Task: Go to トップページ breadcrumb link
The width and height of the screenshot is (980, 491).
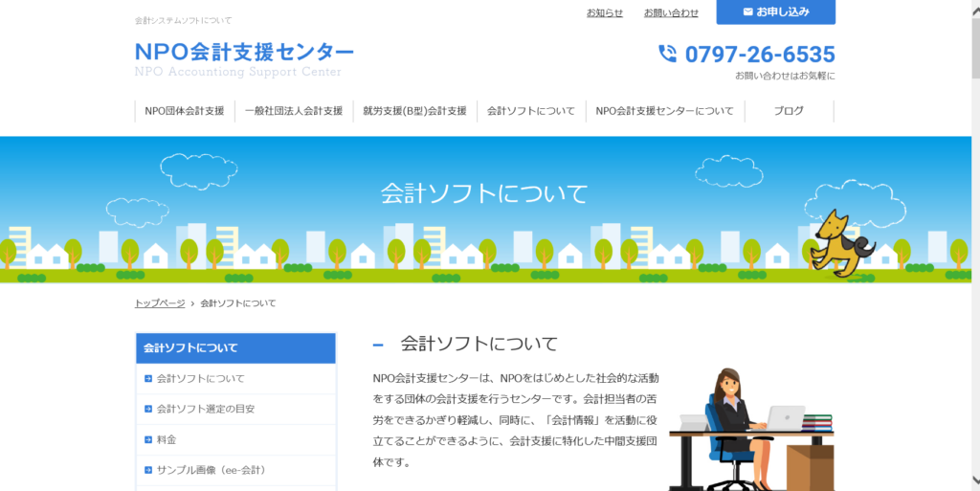Action: coord(160,303)
